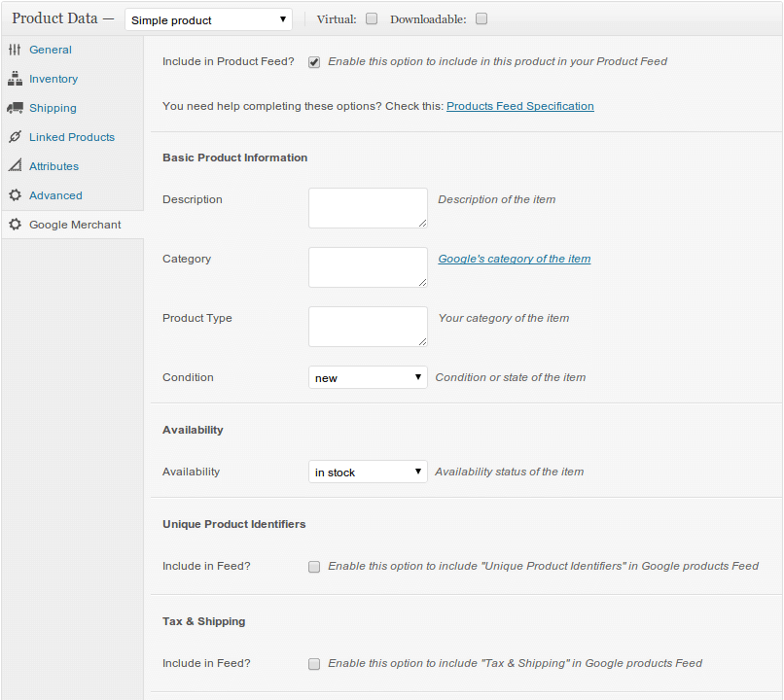Open the Products Feed Specification link
This screenshot has height=700, width=784.
click(x=519, y=106)
